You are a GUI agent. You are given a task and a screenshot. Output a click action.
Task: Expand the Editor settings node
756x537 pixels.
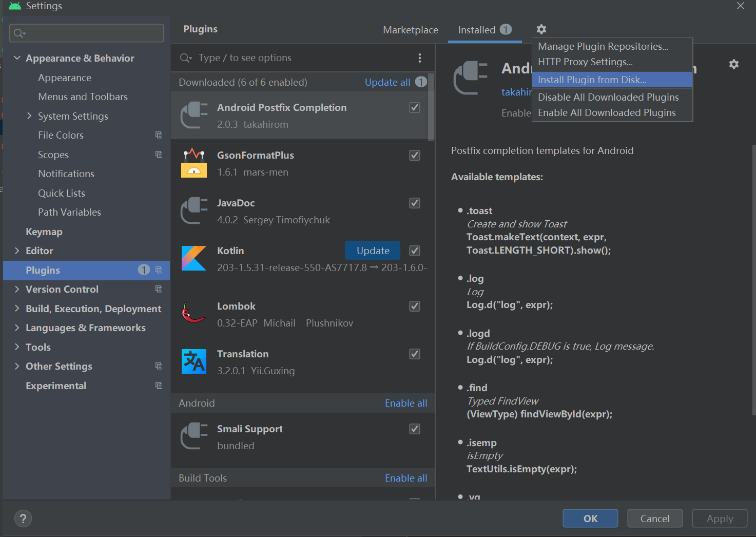tap(17, 251)
